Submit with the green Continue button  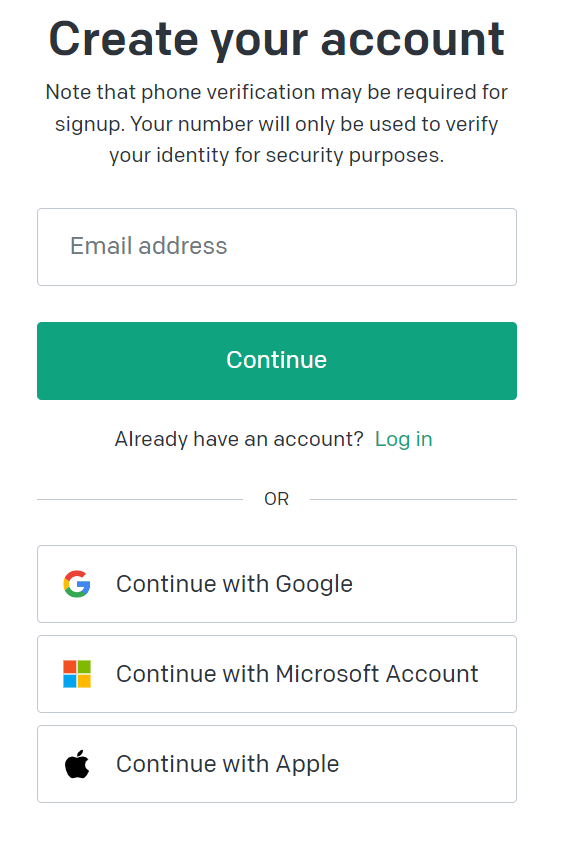tap(277, 361)
